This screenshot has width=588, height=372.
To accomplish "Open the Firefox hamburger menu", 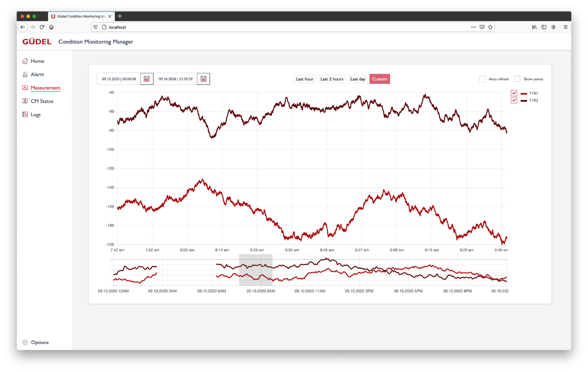I will coord(565,27).
